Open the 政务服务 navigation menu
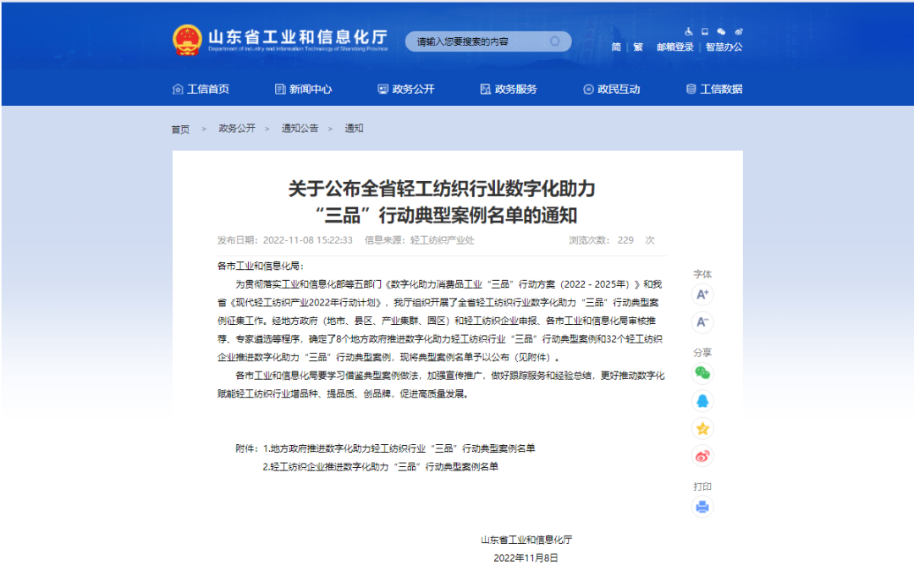 pos(510,88)
